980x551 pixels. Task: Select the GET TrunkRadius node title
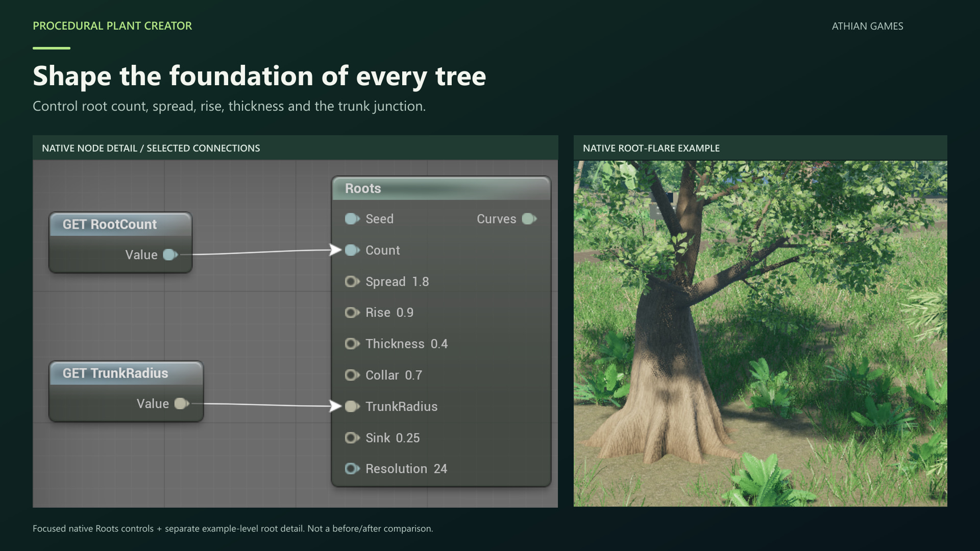click(115, 373)
